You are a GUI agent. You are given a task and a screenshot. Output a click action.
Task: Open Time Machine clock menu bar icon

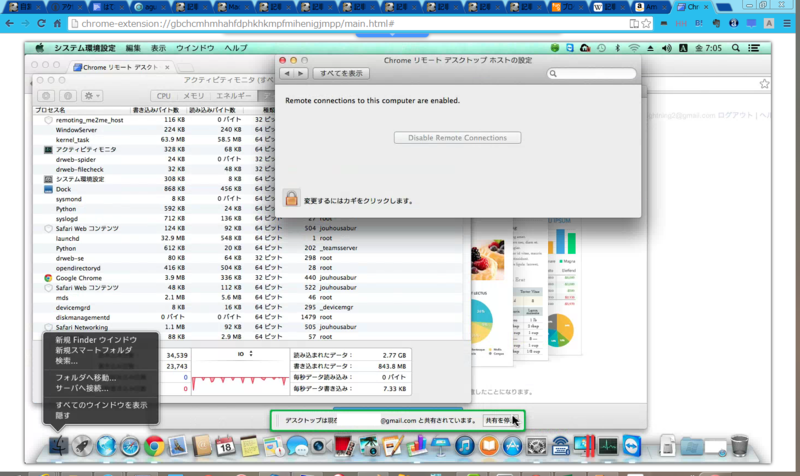click(x=602, y=48)
